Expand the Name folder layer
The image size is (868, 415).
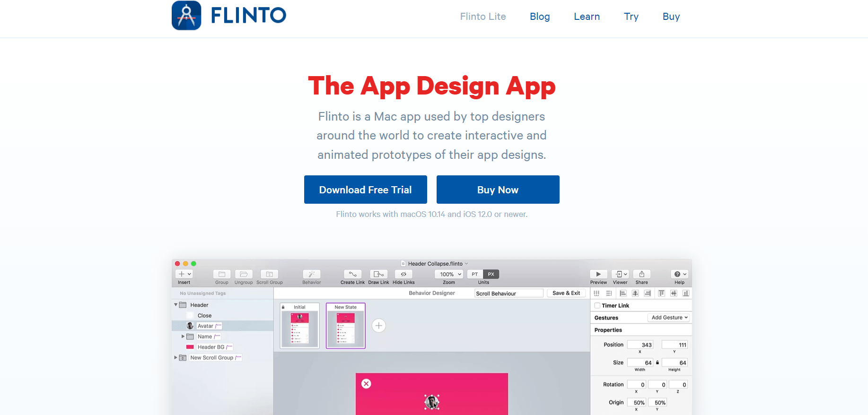click(x=183, y=337)
